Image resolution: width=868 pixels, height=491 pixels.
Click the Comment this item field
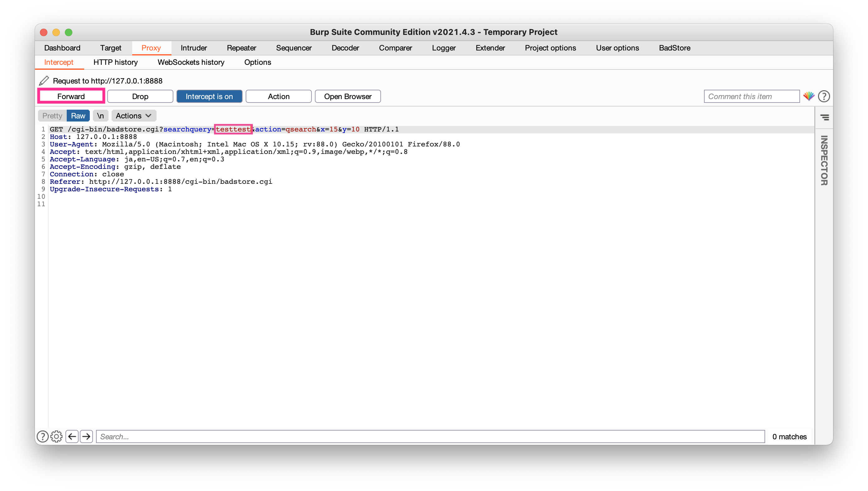751,97
